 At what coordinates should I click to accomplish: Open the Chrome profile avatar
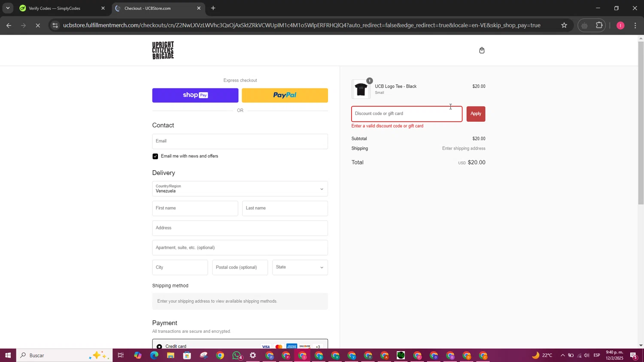[620, 25]
